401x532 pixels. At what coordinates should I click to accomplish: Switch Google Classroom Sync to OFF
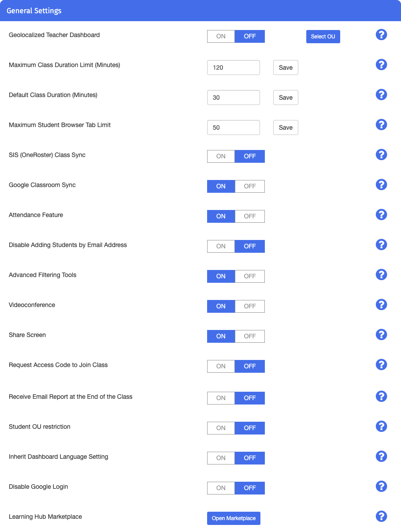tap(250, 186)
